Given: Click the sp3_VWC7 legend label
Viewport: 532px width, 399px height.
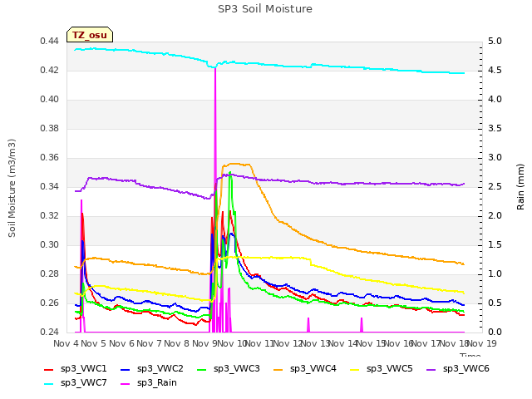Looking at the screenshot, I should (83, 382).
